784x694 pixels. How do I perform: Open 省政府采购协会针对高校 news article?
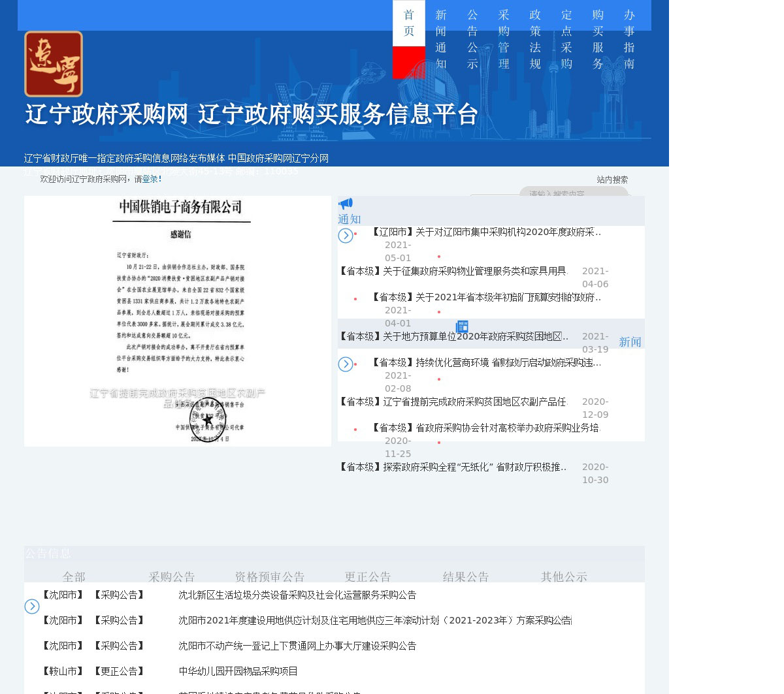484,428
